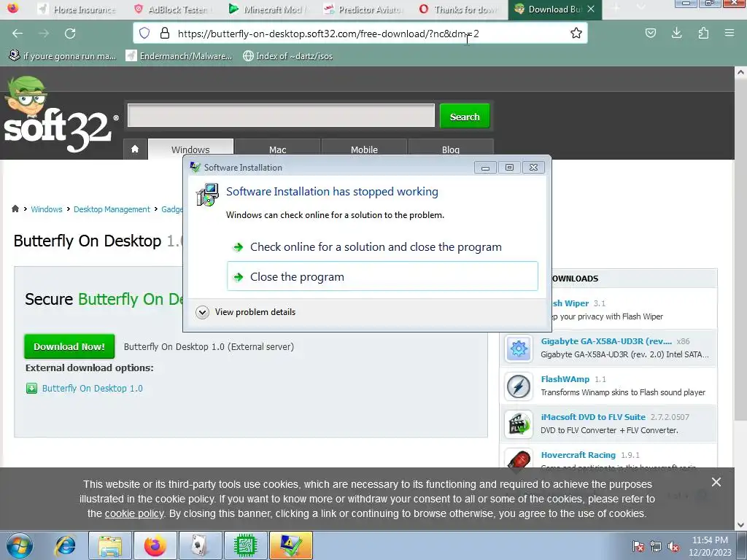Bookmark this page with the star icon

click(x=576, y=33)
